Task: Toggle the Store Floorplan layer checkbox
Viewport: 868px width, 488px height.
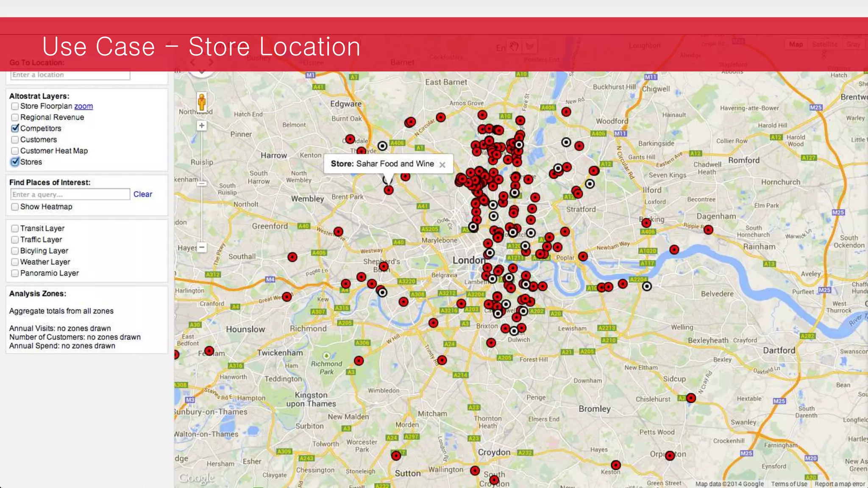Action: (15, 106)
